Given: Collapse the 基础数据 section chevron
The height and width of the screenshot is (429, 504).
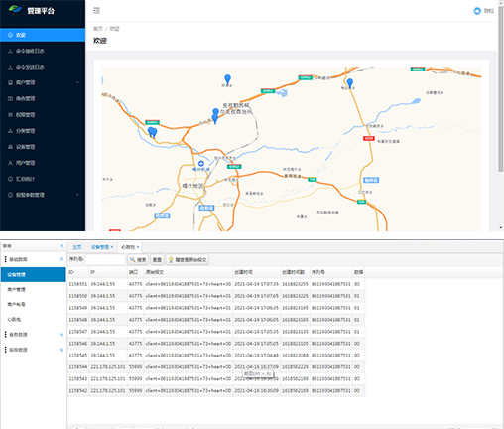Looking at the screenshot, I should (x=62, y=259).
